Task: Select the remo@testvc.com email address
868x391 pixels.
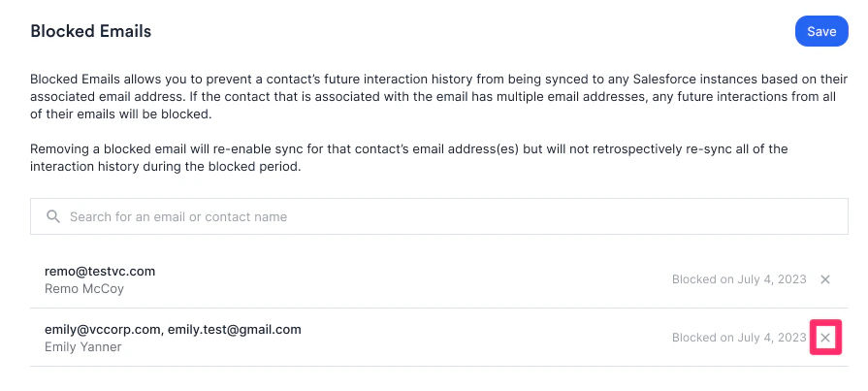Action: click(x=100, y=272)
